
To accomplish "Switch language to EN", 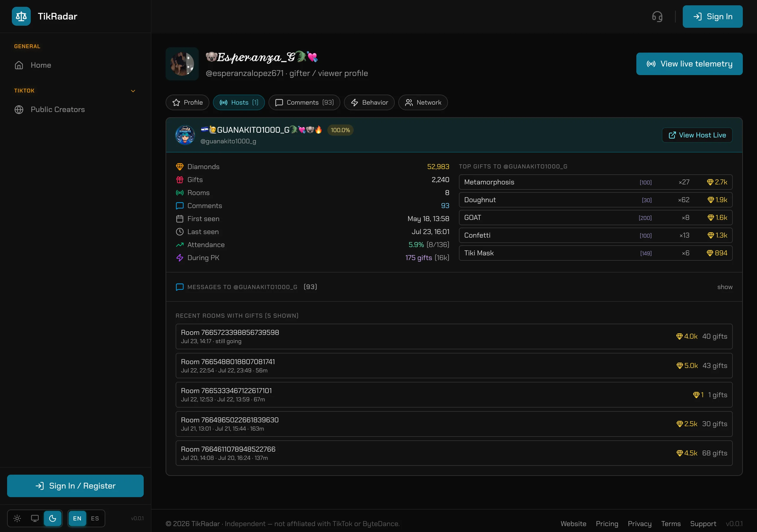I will click(x=77, y=518).
